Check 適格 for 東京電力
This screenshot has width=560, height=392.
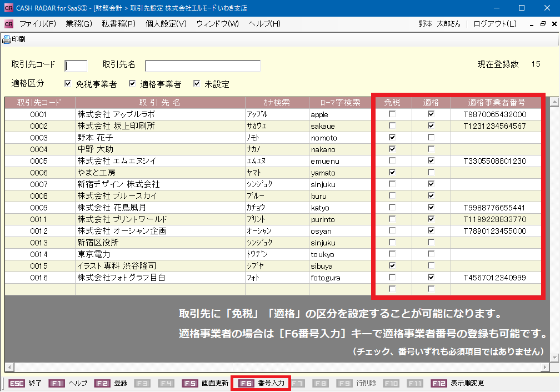(x=431, y=254)
